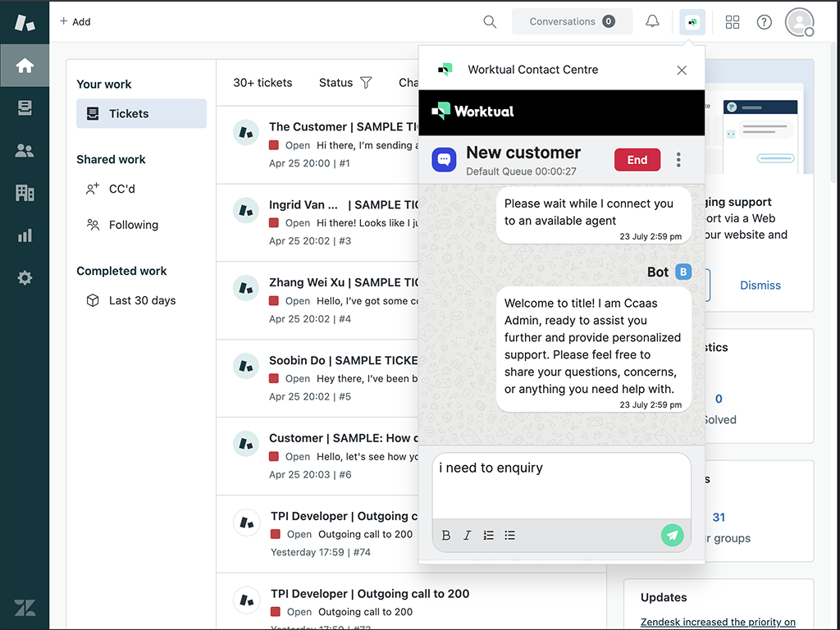
Task: Open the notifications bell icon
Action: (x=652, y=21)
